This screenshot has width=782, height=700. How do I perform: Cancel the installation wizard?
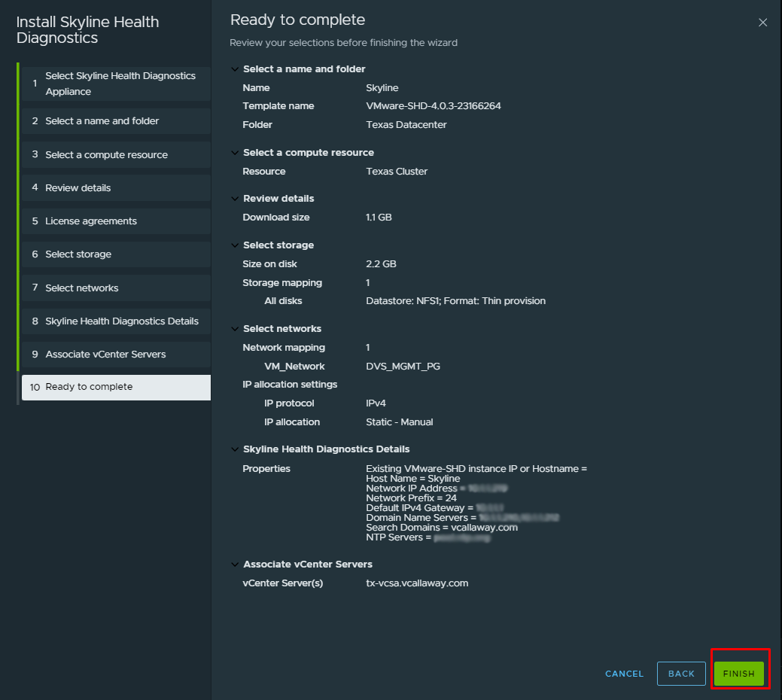coord(625,674)
